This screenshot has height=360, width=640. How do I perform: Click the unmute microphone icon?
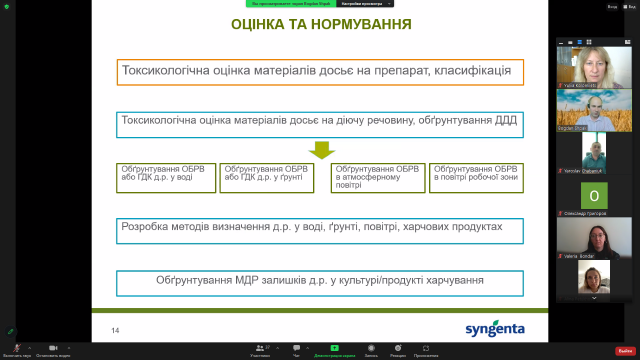coord(17,348)
